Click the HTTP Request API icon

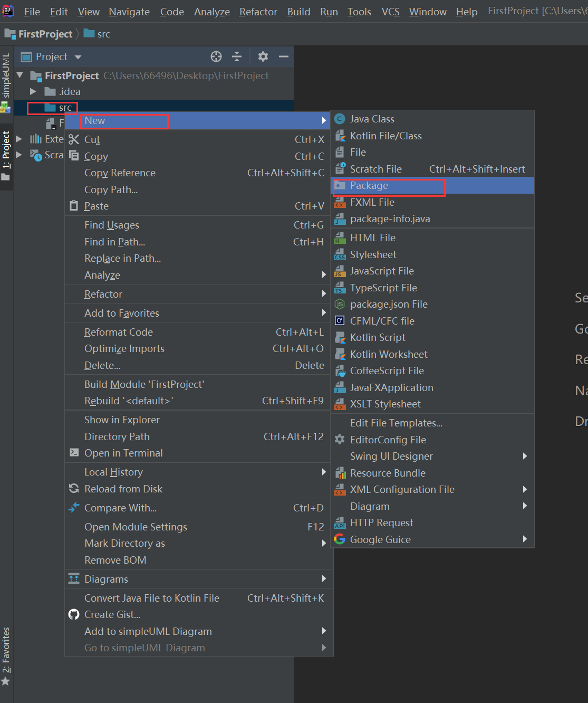tap(340, 522)
